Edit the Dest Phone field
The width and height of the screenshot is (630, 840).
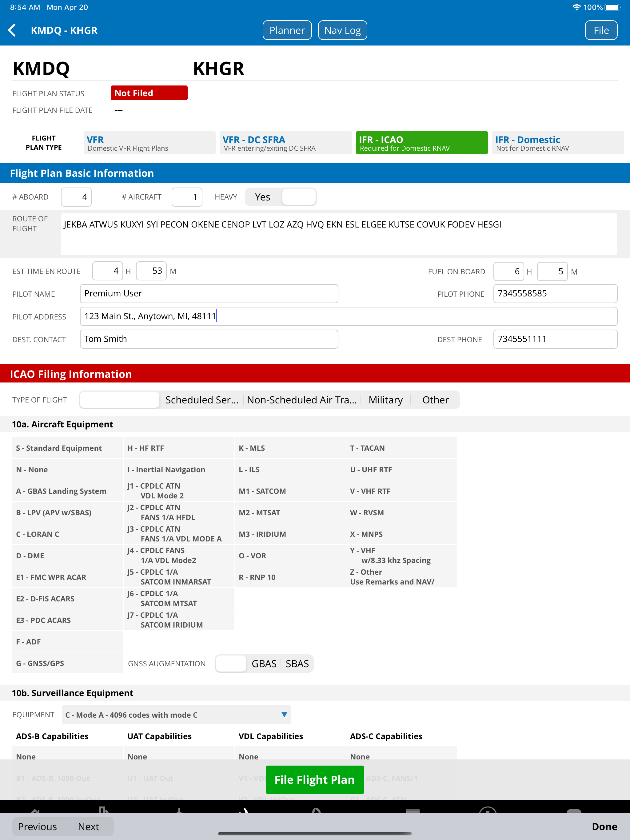(x=555, y=339)
